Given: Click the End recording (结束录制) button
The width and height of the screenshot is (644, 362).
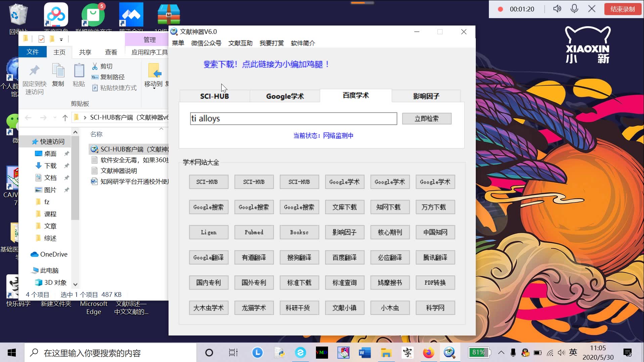Looking at the screenshot, I should (x=623, y=9).
